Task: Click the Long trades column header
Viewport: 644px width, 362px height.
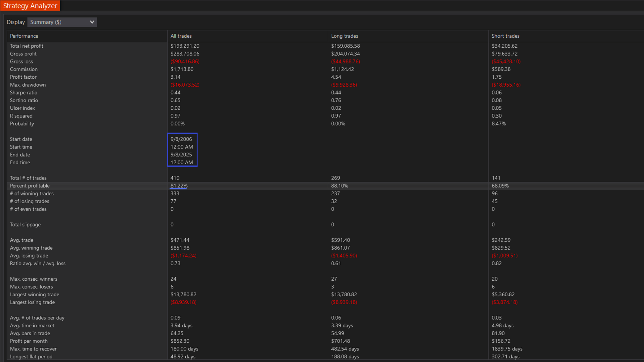Action: click(x=344, y=36)
